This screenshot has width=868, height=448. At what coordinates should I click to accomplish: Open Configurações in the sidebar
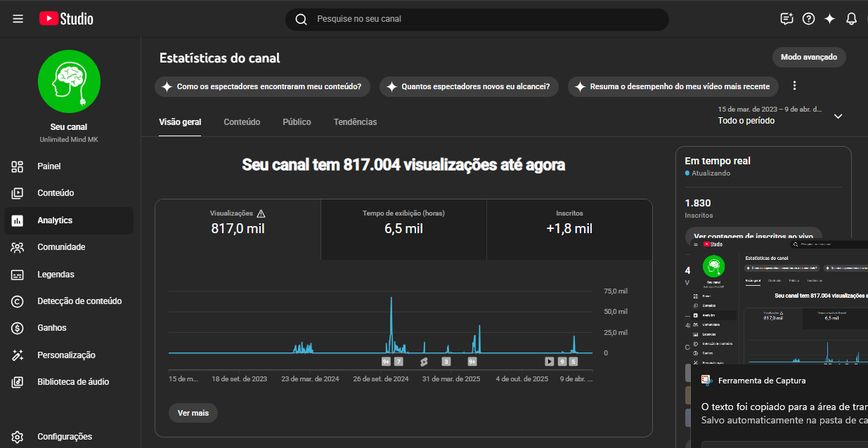[x=69, y=436]
